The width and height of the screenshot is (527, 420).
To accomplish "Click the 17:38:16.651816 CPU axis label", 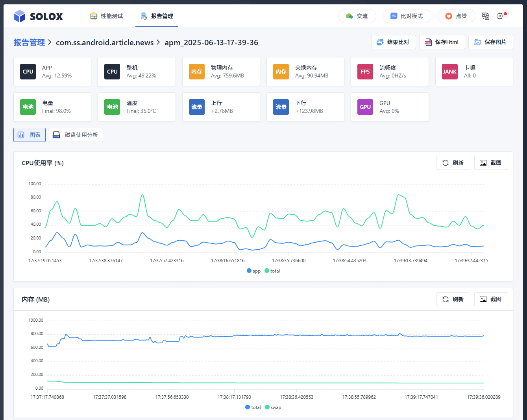I will click(x=228, y=261).
